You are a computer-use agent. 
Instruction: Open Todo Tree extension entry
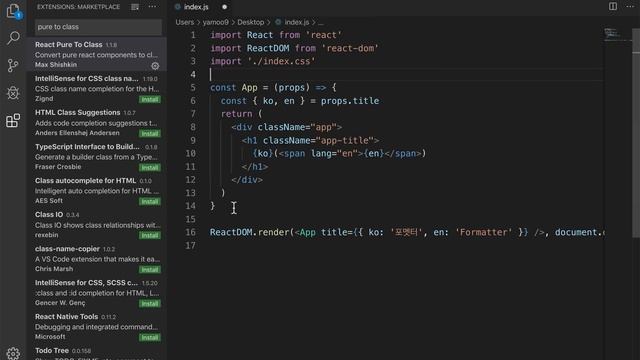click(x=97, y=353)
